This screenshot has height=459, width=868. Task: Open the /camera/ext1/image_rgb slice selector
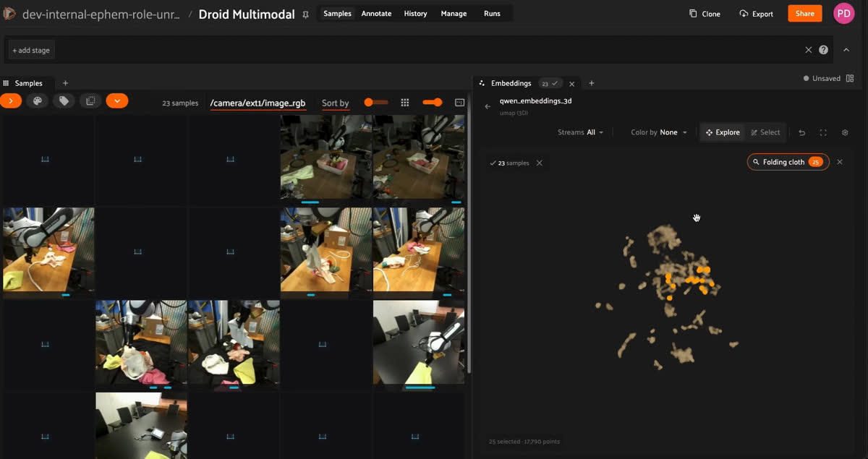tap(258, 103)
